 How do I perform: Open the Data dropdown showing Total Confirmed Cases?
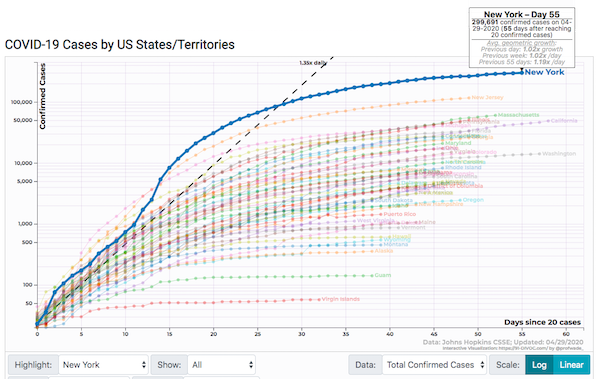click(x=434, y=364)
